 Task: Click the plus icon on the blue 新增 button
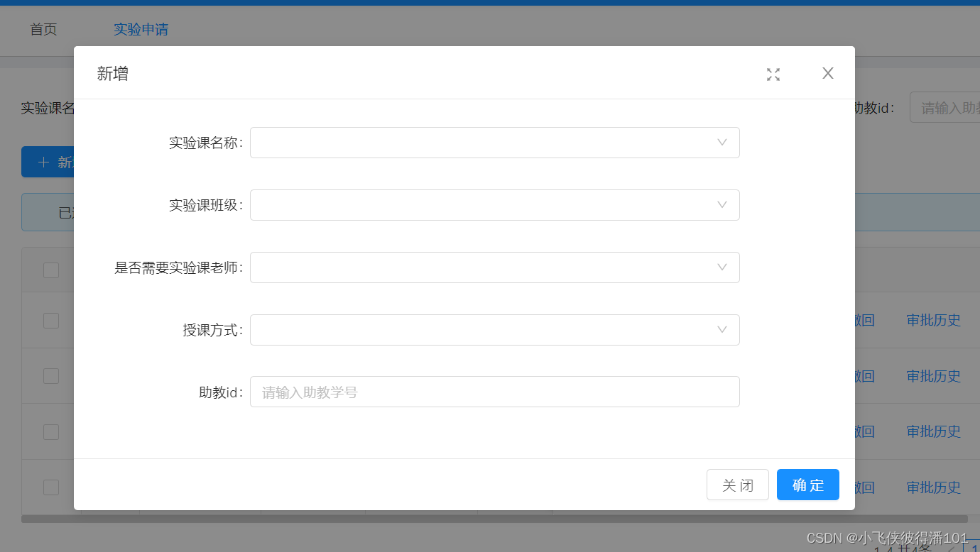(44, 162)
